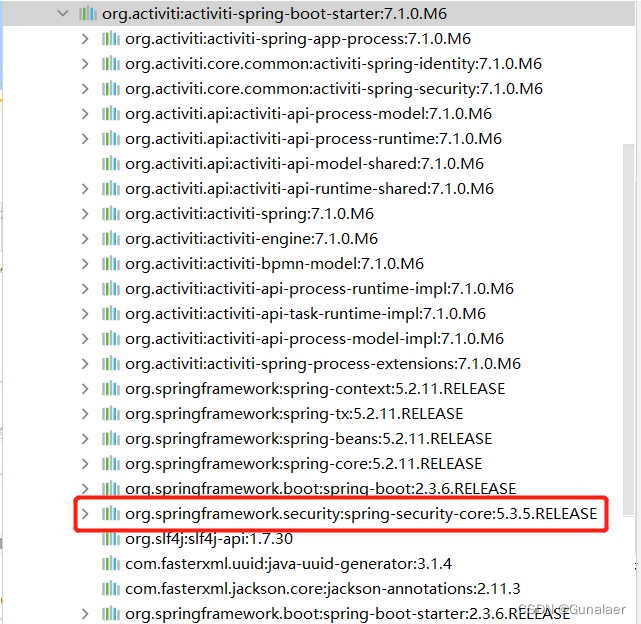Screen dimensions: 641x624
Task: Click library icon of activiti-api-process-runtime:7.1.0.M6
Action: point(110,139)
